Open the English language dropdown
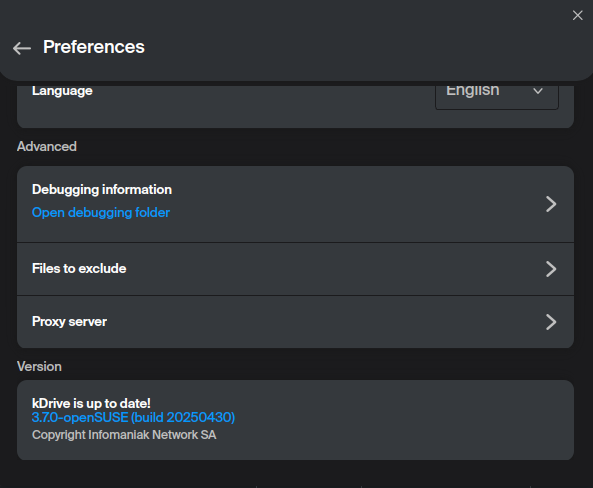Screen dimensions: 593x488 click(x=497, y=95)
